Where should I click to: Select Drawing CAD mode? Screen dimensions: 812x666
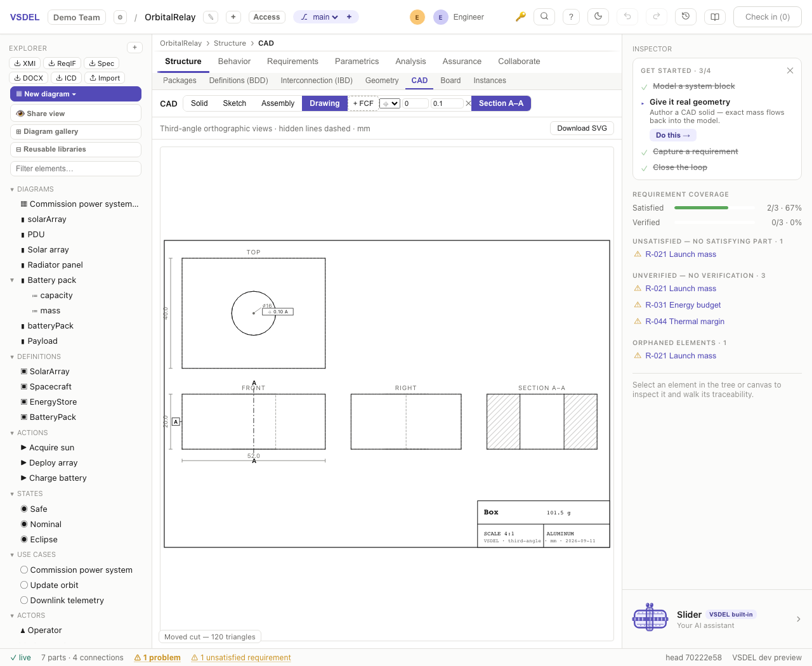coord(325,103)
